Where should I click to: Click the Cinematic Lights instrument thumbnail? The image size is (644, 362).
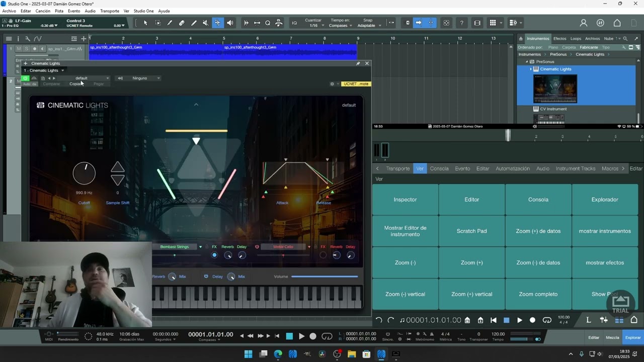(555, 88)
